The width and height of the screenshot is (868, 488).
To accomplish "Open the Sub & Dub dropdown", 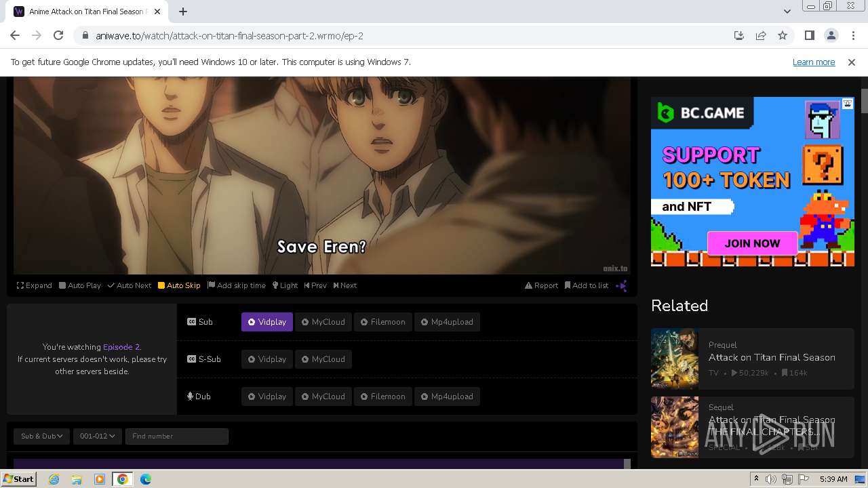I will (41, 436).
